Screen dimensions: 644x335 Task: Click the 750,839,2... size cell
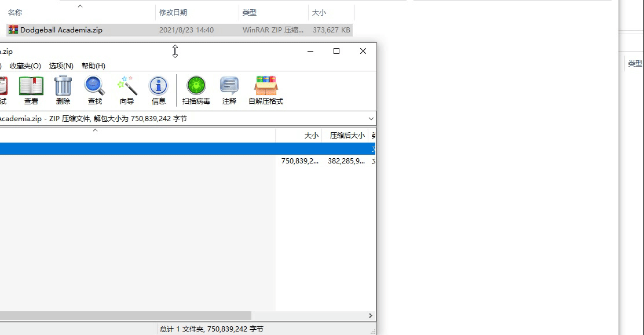point(300,161)
